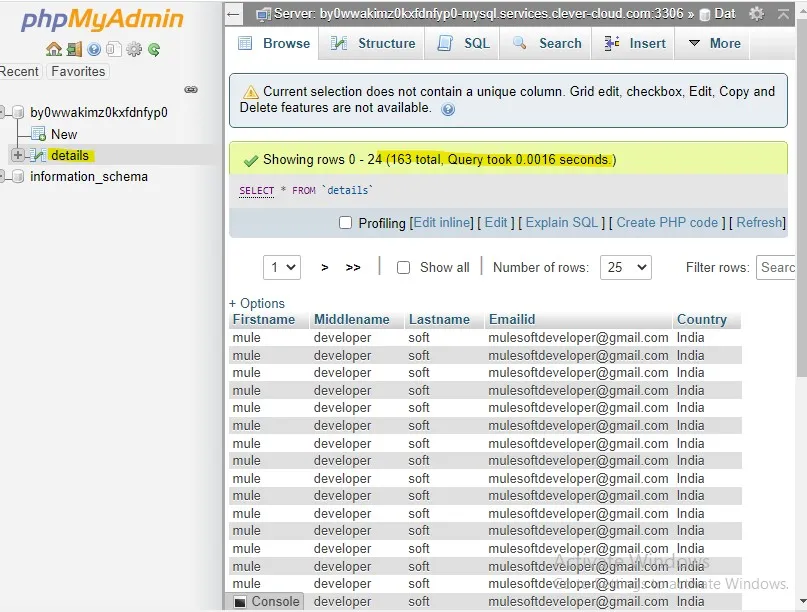This screenshot has height=612, width=807.
Task: Sort by Country column header
Action: [x=701, y=320]
